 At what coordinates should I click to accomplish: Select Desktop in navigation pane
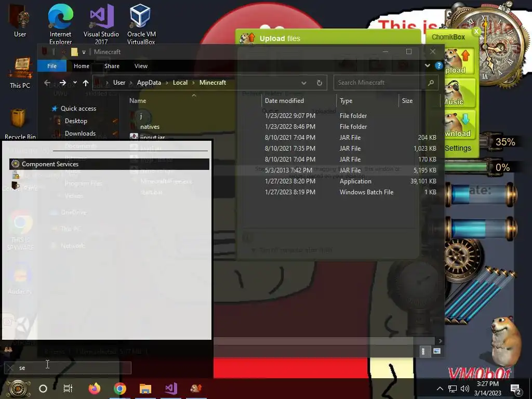point(76,121)
